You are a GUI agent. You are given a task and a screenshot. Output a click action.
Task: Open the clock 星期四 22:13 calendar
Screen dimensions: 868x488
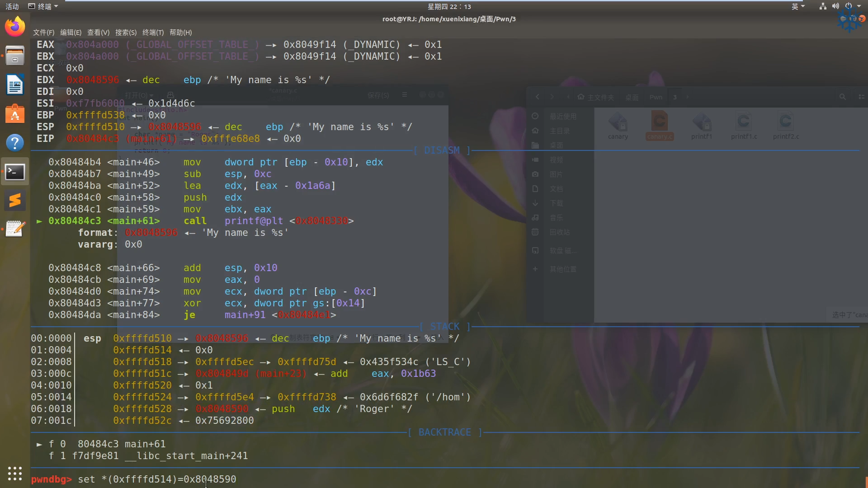click(449, 6)
